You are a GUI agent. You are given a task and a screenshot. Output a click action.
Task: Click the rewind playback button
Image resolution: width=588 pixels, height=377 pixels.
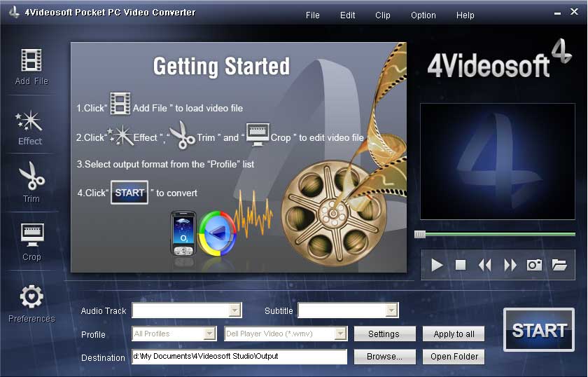pos(484,265)
